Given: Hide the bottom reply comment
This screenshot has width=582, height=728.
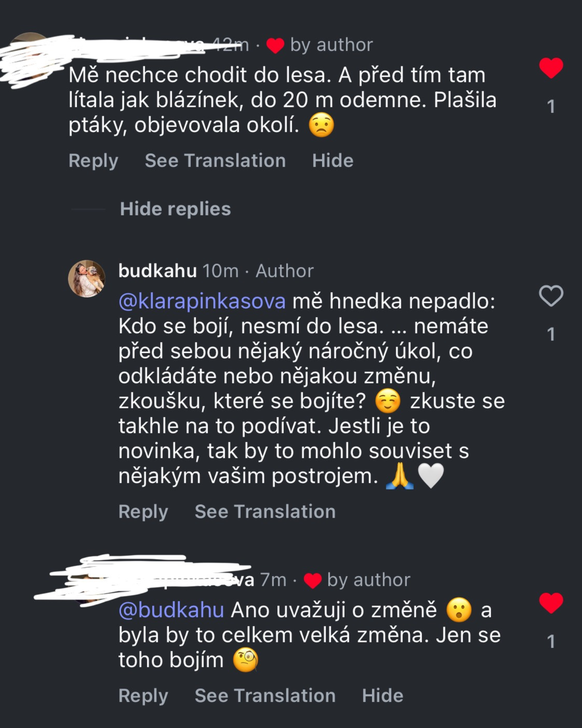Looking at the screenshot, I should (383, 696).
